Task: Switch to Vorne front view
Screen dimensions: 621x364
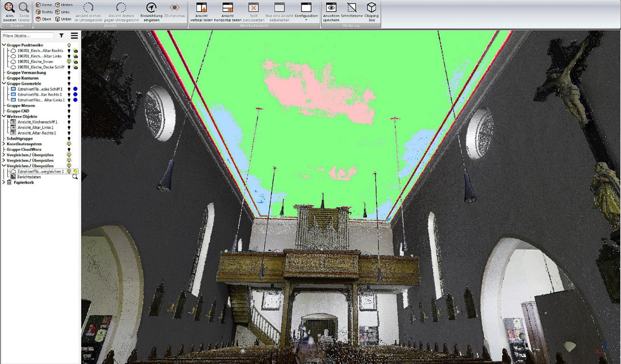Action: coord(43,5)
